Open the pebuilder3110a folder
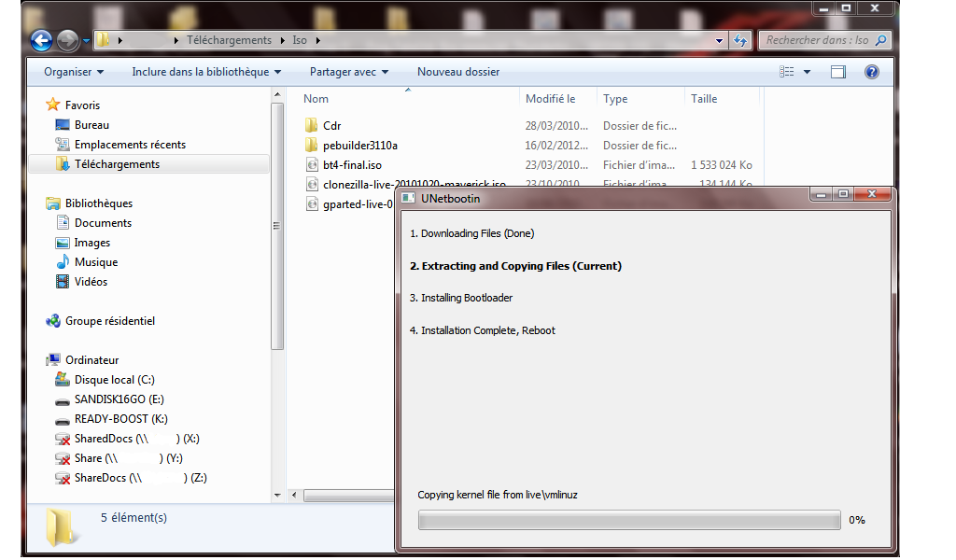The height and width of the screenshot is (560, 956). point(359,145)
